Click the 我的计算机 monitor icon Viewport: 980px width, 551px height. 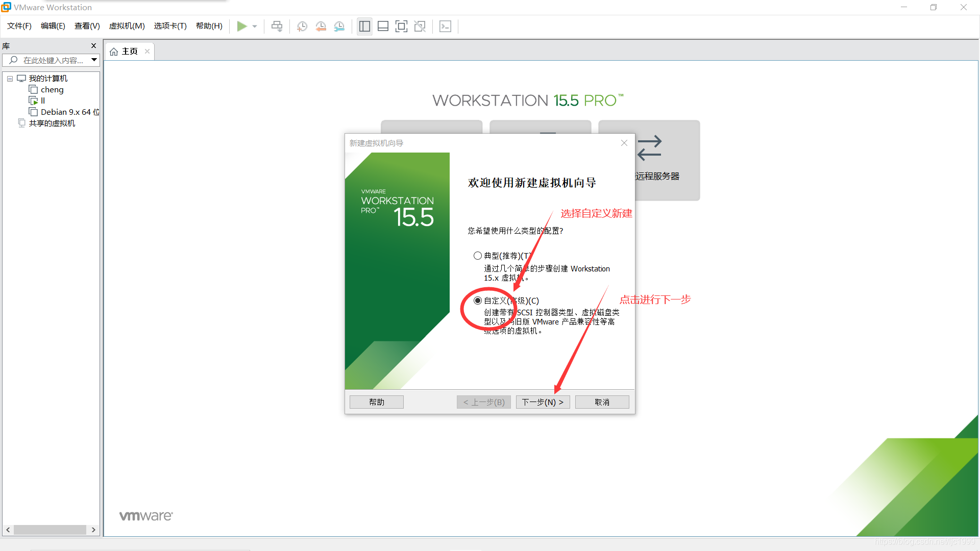point(21,79)
